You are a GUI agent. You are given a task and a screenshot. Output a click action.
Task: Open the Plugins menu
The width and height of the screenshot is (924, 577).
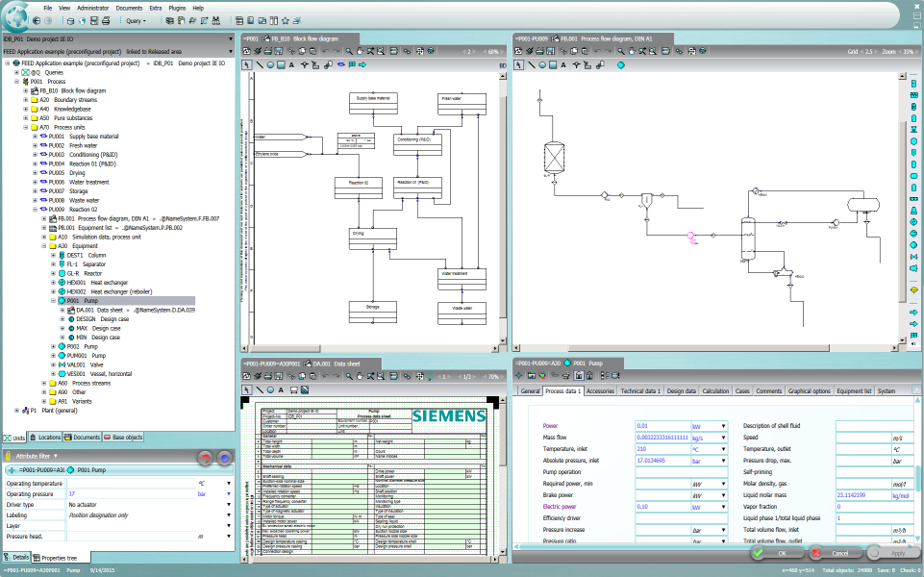(177, 8)
